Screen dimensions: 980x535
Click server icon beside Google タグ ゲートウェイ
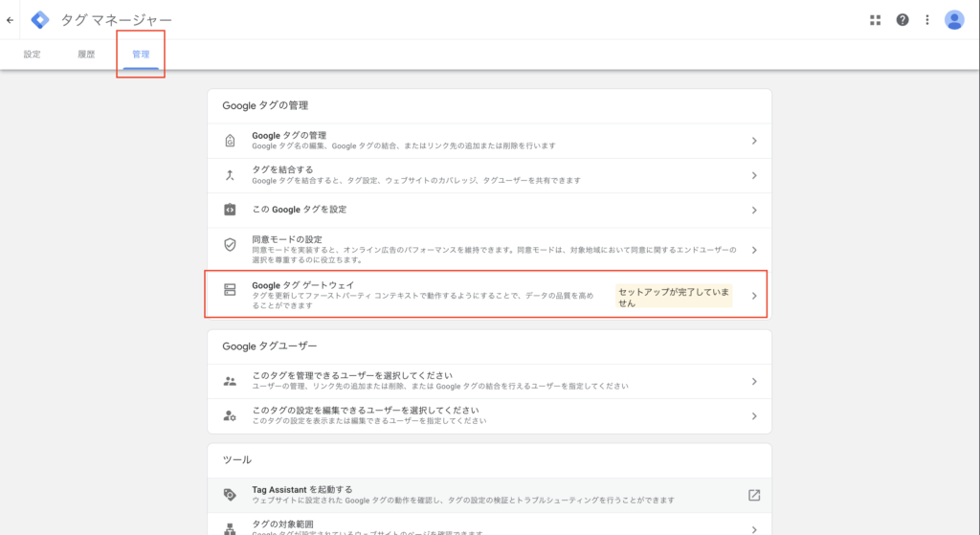click(x=230, y=289)
